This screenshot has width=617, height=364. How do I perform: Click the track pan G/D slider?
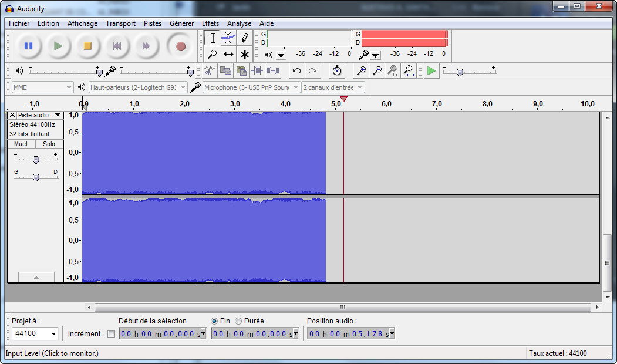pos(36,177)
